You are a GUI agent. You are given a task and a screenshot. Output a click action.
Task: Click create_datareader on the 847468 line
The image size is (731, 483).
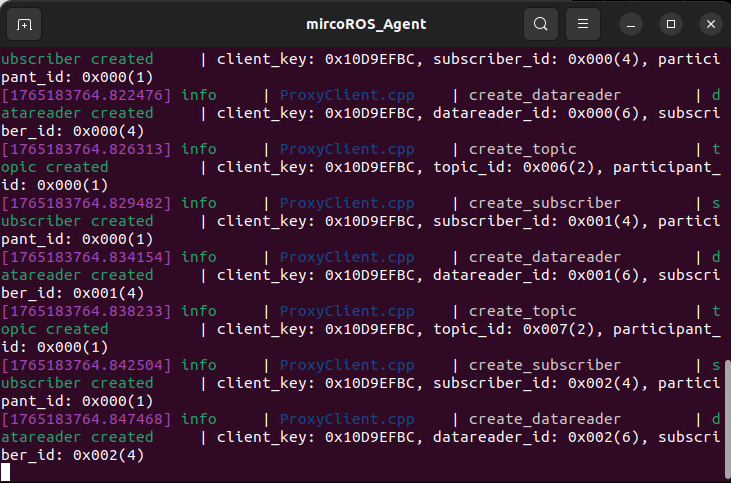(x=545, y=420)
